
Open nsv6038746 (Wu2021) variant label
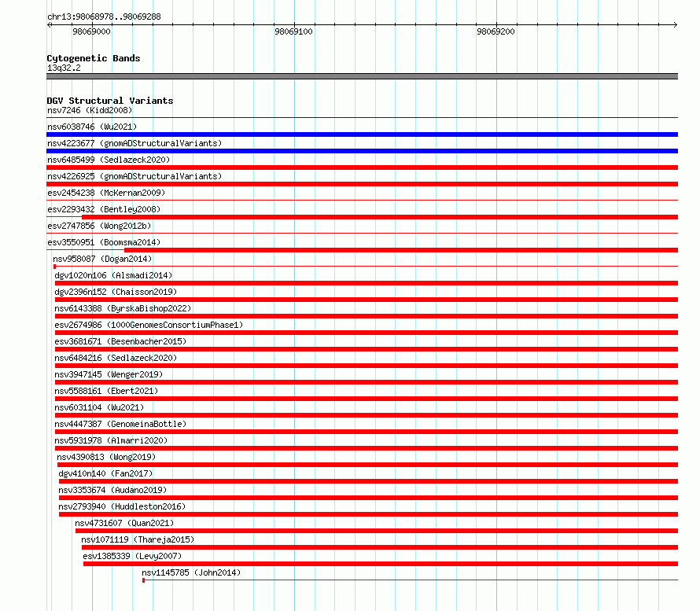click(x=92, y=127)
